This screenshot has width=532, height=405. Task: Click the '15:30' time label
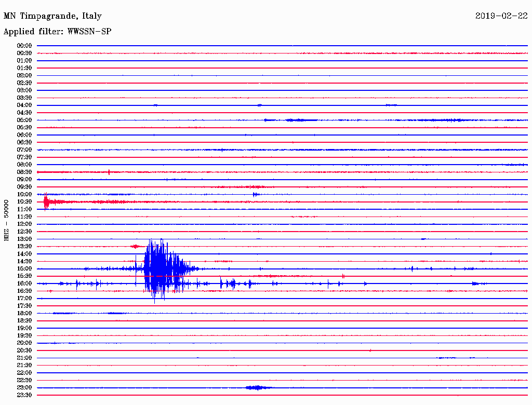[x=24, y=276]
